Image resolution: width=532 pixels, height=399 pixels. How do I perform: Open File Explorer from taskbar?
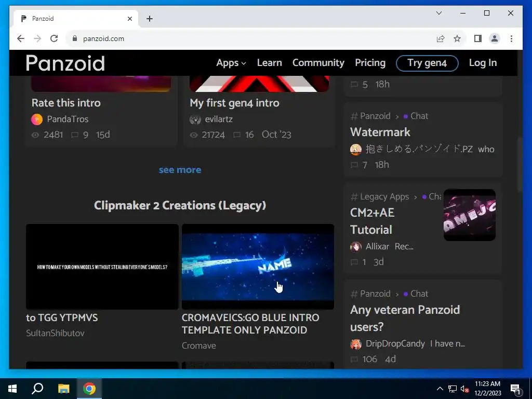click(63, 389)
